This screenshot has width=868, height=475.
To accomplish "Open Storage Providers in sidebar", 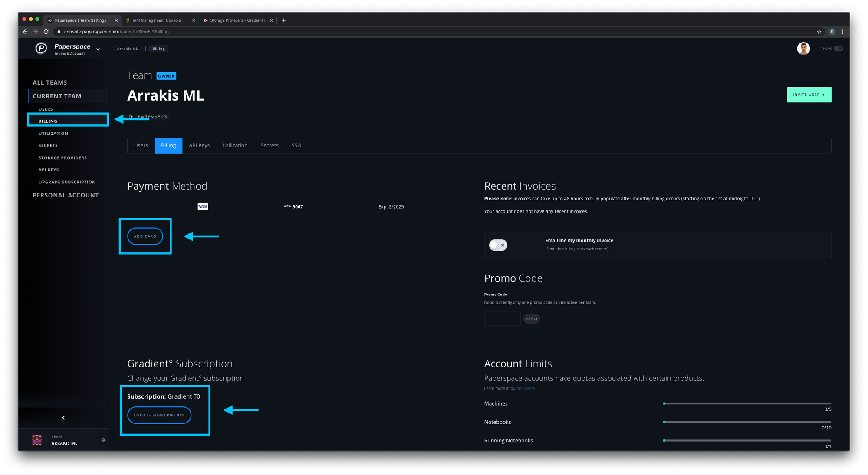I will point(62,158).
